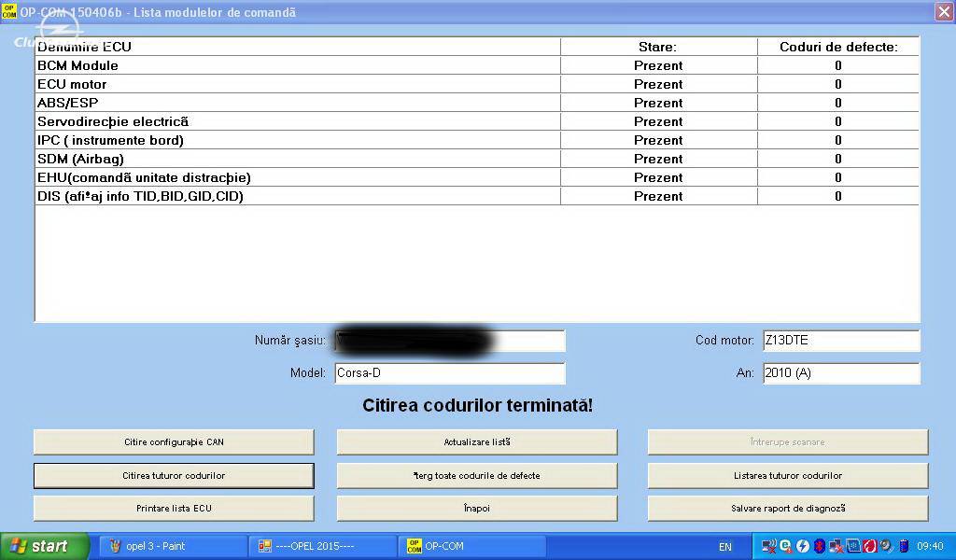Click the EN language indicator
The height and width of the screenshot is (560, 956).
click(724, 547)
